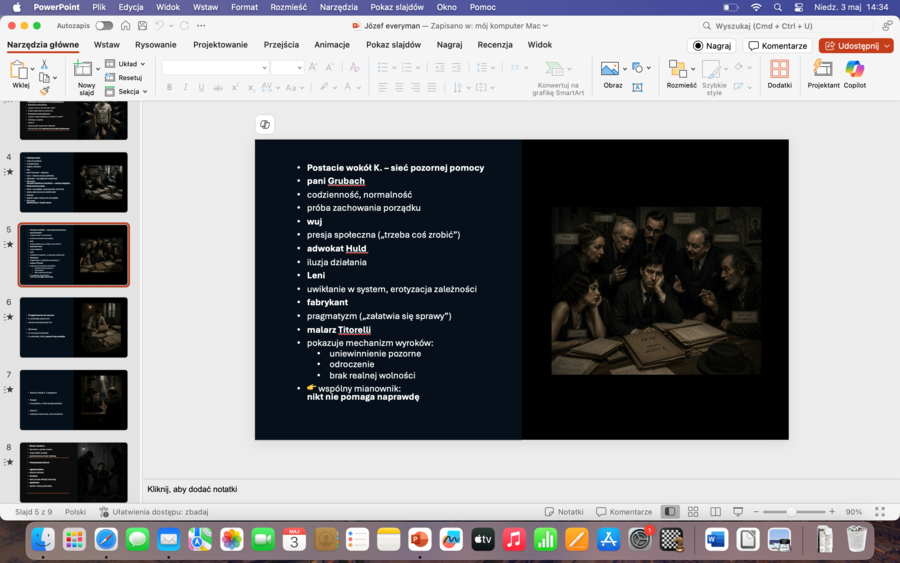
Task: Switch to reading view icon
Action: click(715, 511)
